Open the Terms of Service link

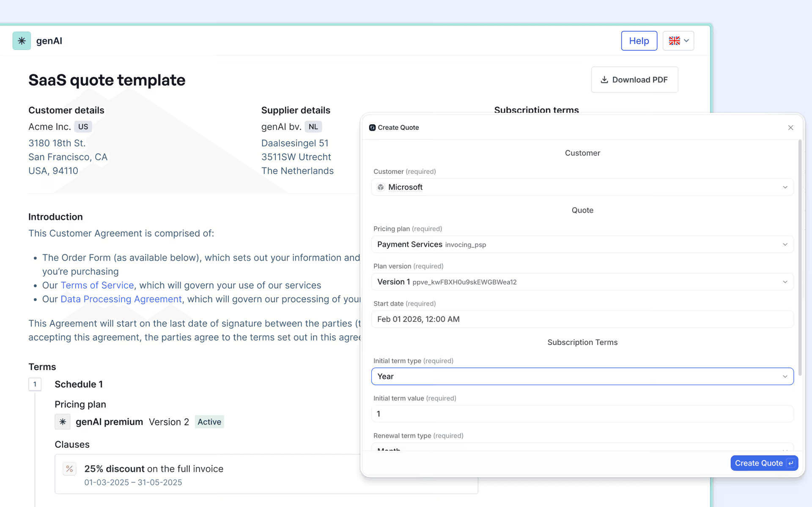tap(97, 285)
